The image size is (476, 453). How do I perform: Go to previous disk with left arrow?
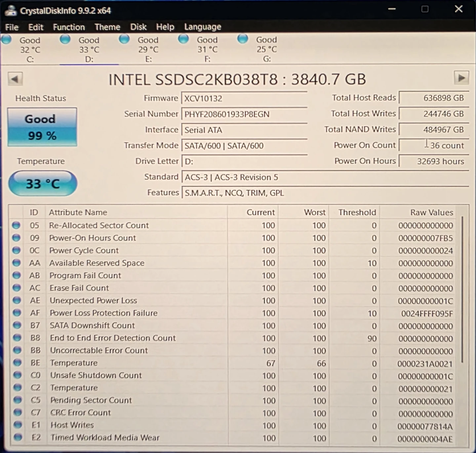point(15,79)
